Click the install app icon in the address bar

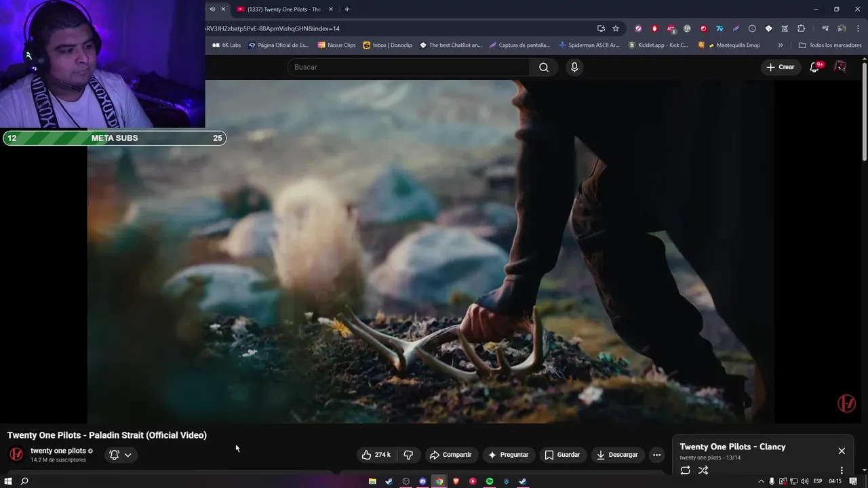[601, 28]
